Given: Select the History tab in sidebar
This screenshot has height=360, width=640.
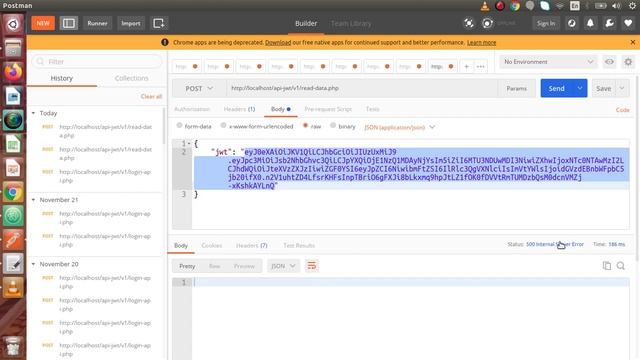Looking at the screenshot, I should click(x=62, y=78).
